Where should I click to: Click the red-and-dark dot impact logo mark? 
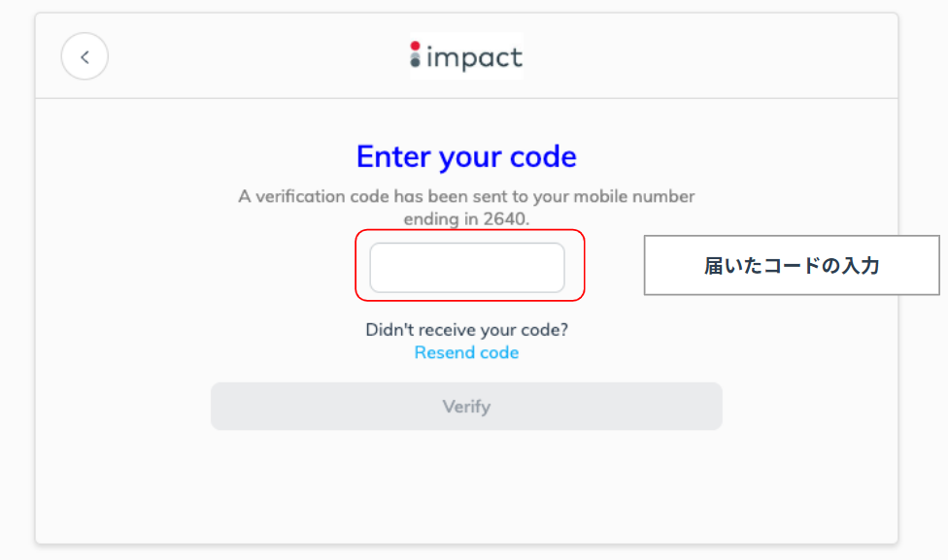pyautogui.click(x=416, y=56)
